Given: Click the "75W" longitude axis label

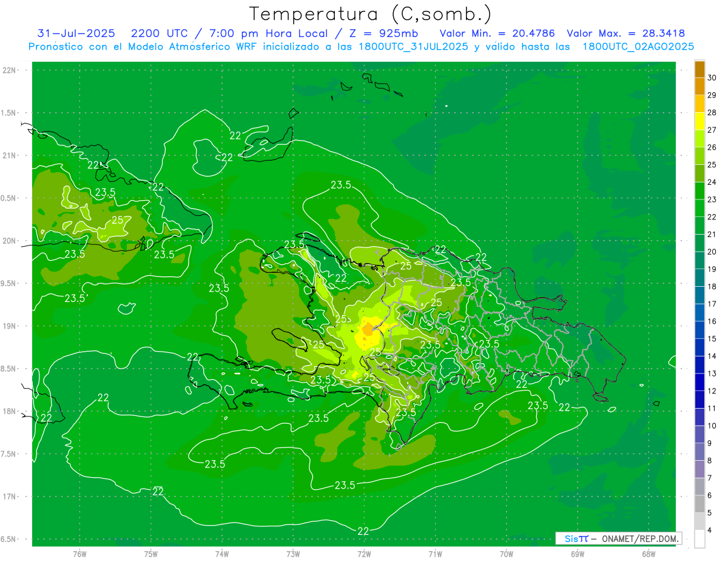Looking at the screenshot, I should pos(151,554).
